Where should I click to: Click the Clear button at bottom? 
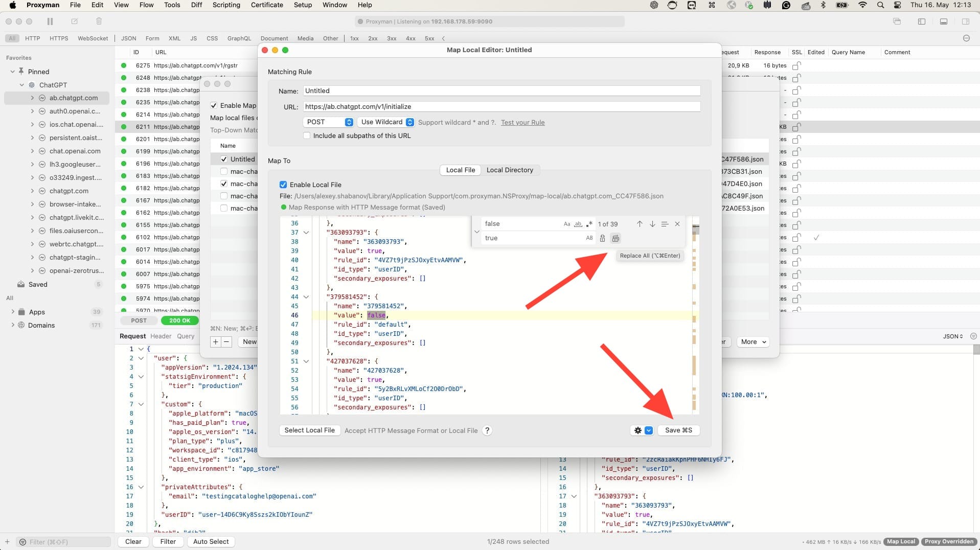pos(133,542)
